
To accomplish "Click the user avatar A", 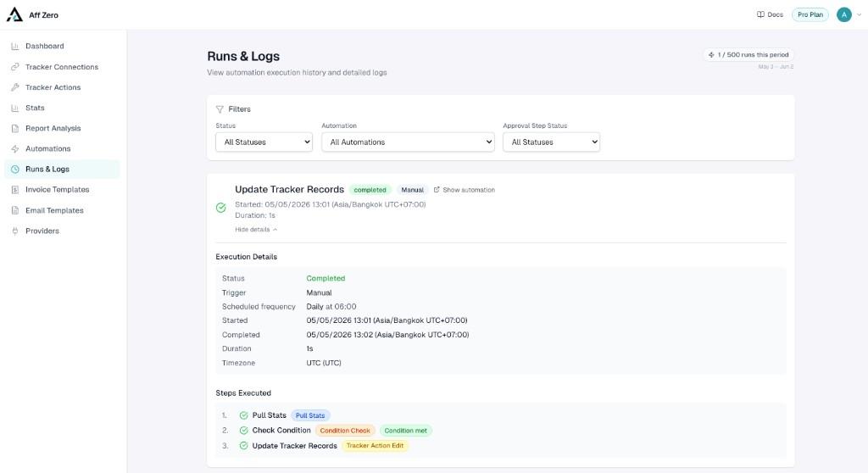I will pos(843,14).
